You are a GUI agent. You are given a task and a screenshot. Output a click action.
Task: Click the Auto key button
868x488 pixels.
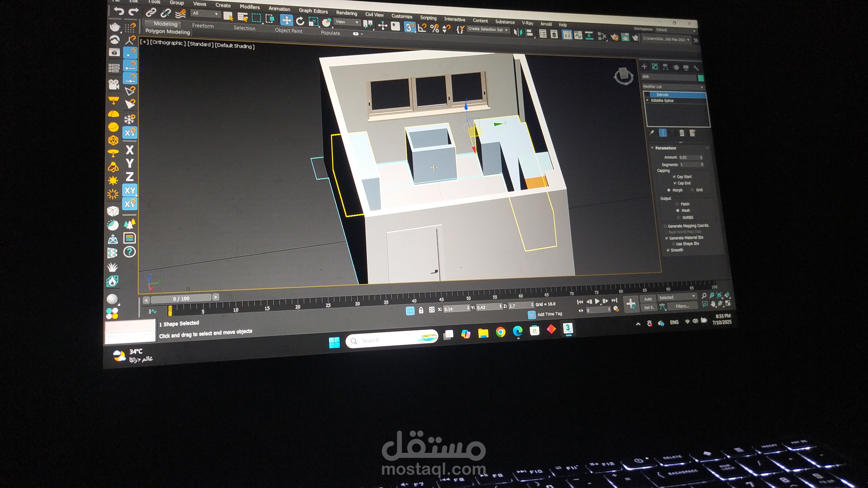[x=648, y=299]
